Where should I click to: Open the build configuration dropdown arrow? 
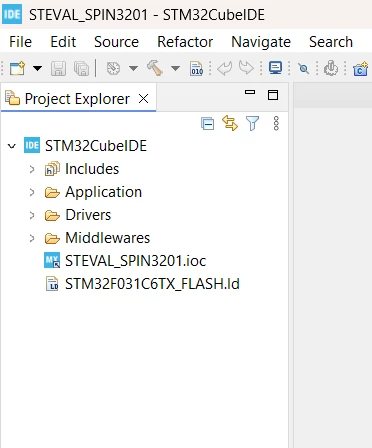pyautogui.click(x=133, y=69)
